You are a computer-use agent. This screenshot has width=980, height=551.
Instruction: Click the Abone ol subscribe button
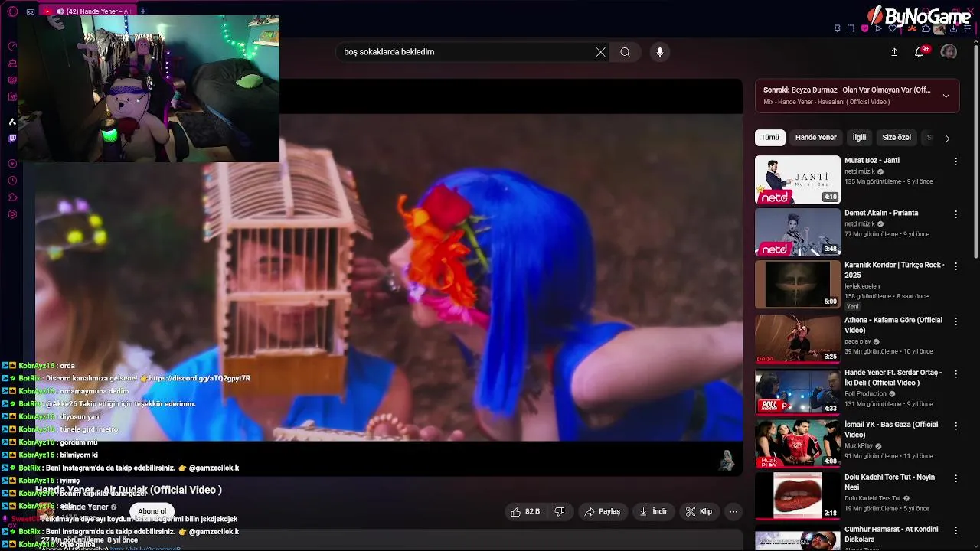pos(152,511)
